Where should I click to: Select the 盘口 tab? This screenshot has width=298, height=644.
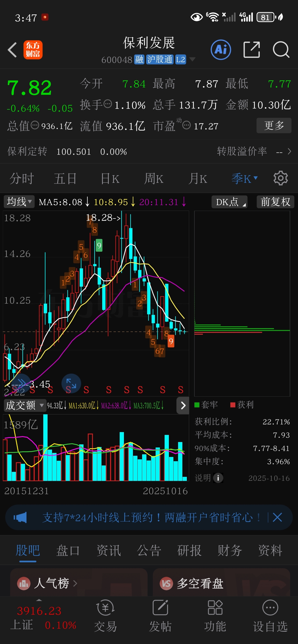(68, 550)
